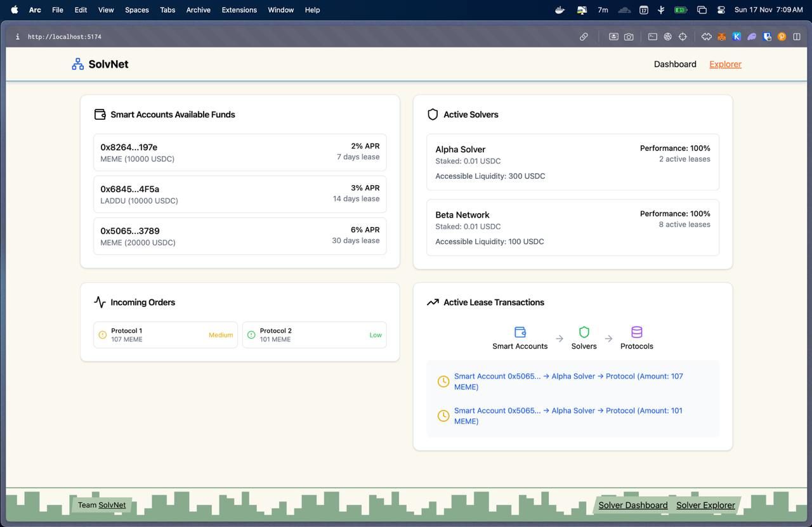This screenshot has width=812, height=527.
Task: Click the camera capture icon in Arc toolbar
Action: click(629, 37)
